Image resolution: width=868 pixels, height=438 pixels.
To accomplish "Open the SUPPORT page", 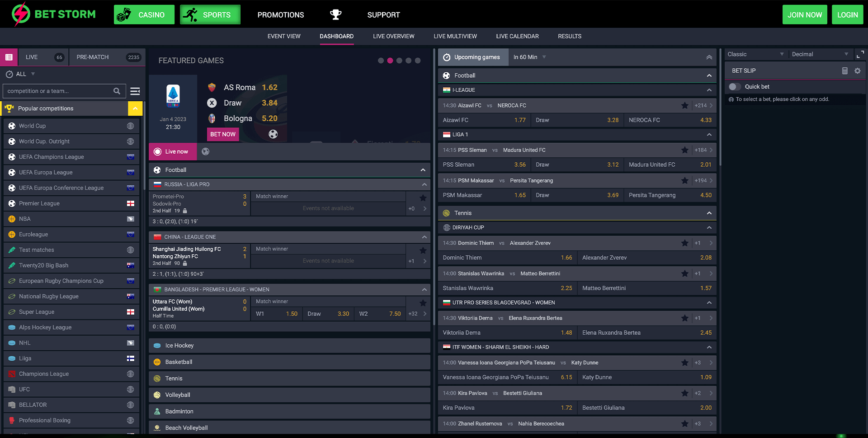I will click(383, 15).
